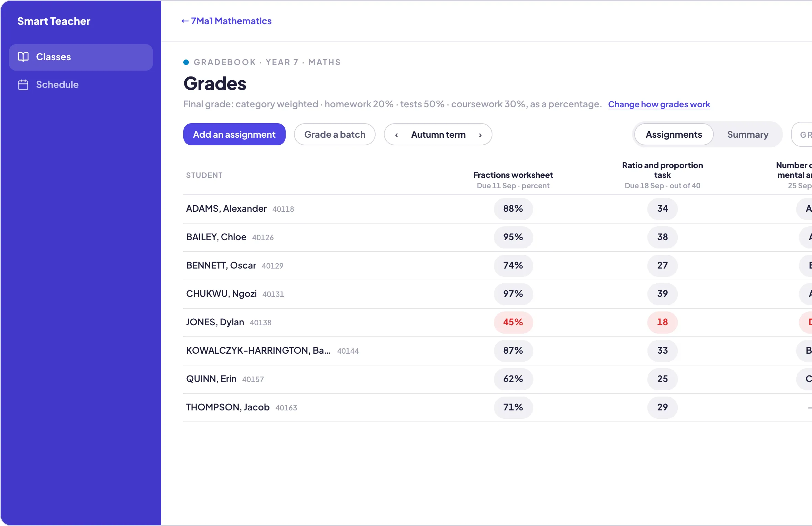The image size is (812, 526).
Task: Edit Kowalczyk-Harrington's ratio score 33
Action: click(663, 351)
